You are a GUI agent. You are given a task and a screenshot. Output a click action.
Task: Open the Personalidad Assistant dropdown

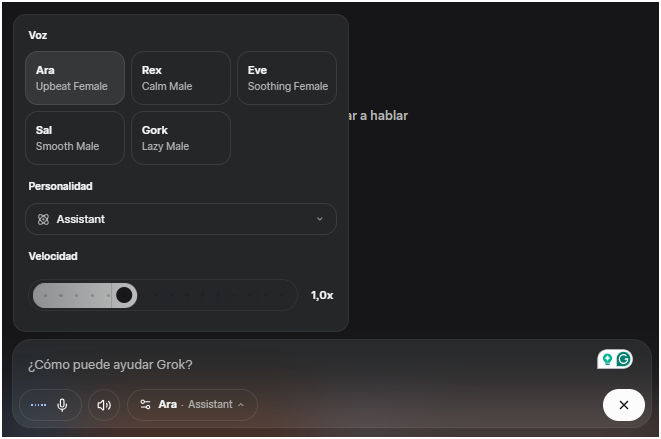point(181,219)
